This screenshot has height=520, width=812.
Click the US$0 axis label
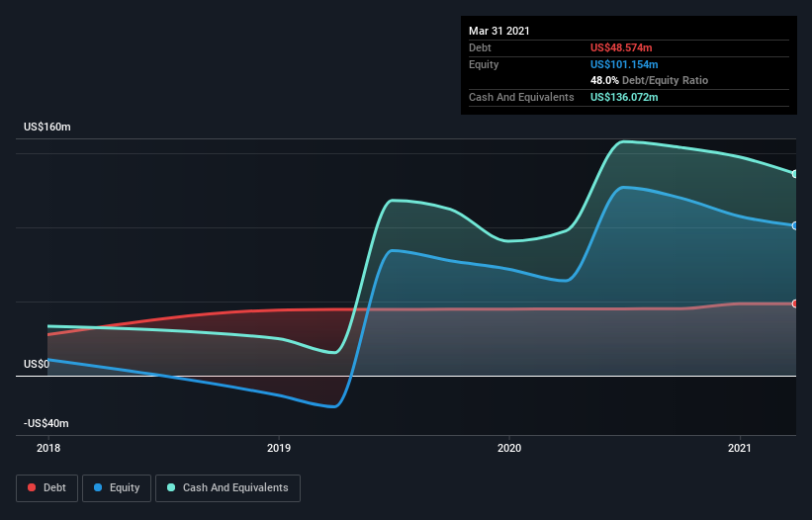(37, 364)
